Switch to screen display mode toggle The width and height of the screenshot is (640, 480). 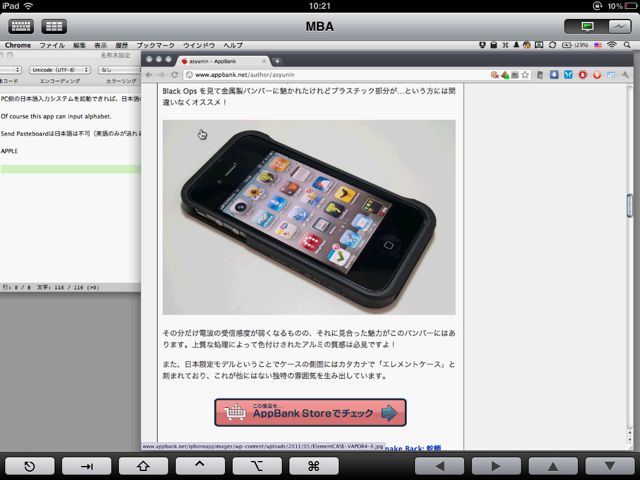coord(587,27)
